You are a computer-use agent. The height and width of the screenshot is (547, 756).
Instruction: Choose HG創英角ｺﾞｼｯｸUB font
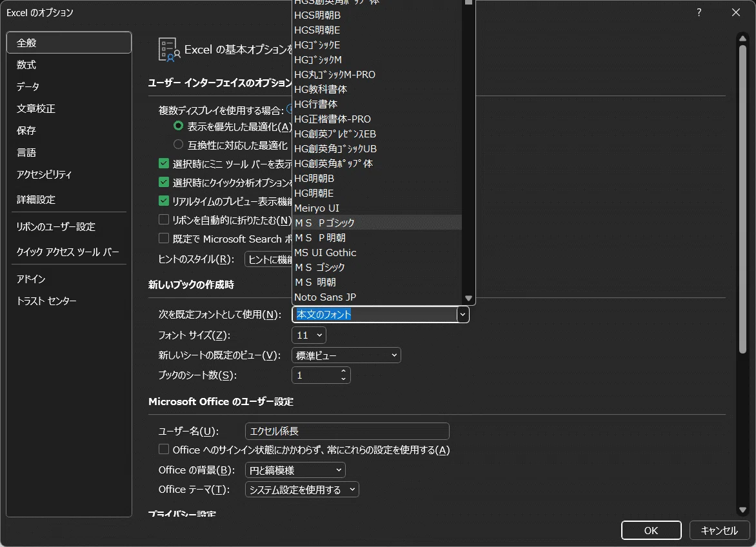377,148
